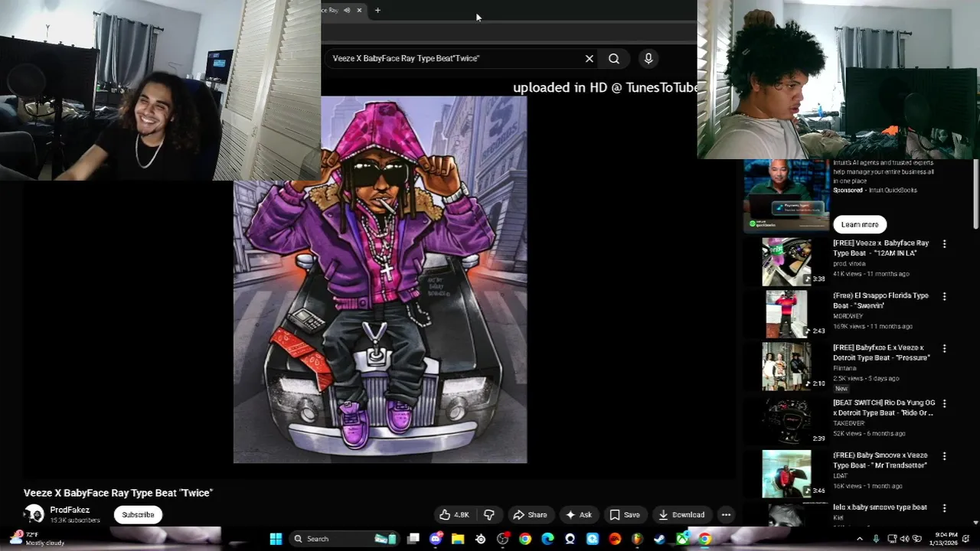Open "lelo x baby smoove type beat" title
The image size is (980, 551).
click(x=880, y=507)
